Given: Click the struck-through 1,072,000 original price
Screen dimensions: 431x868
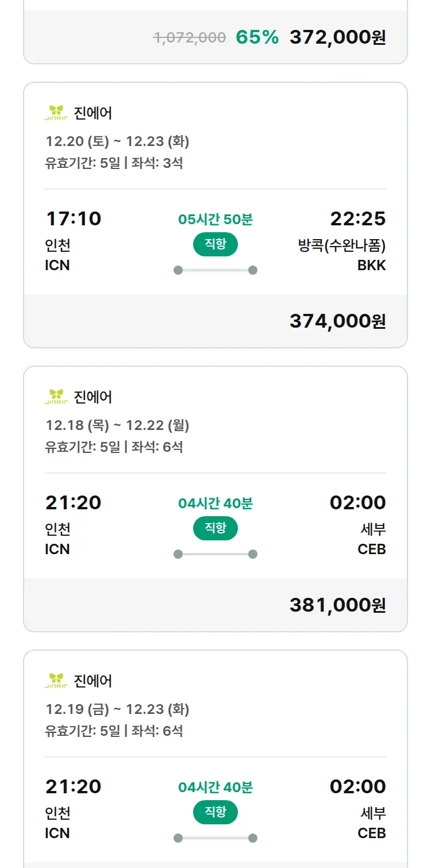Looking at the screenshot, I should (x=190, y=38).
